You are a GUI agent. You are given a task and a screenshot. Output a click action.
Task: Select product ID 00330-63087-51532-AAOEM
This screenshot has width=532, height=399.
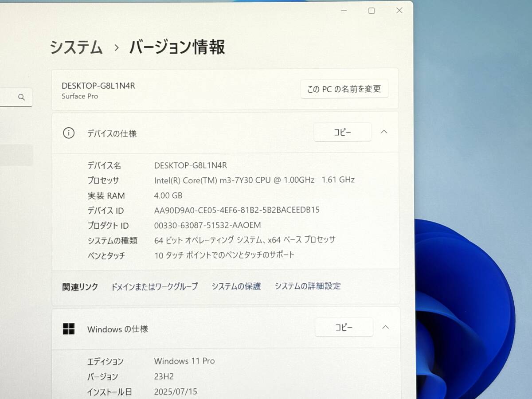pos(207,225)
